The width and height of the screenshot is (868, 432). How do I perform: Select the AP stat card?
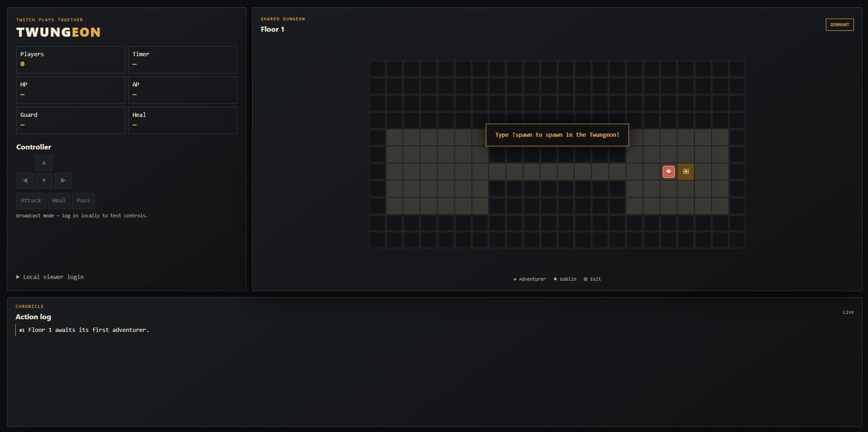coord(183,90)
